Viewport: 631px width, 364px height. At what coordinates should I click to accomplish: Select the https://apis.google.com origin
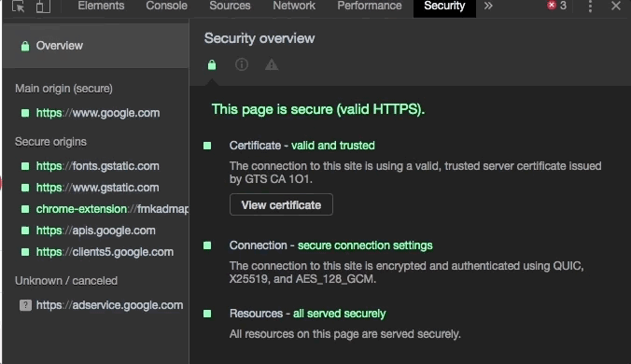[x=95, y=231]
